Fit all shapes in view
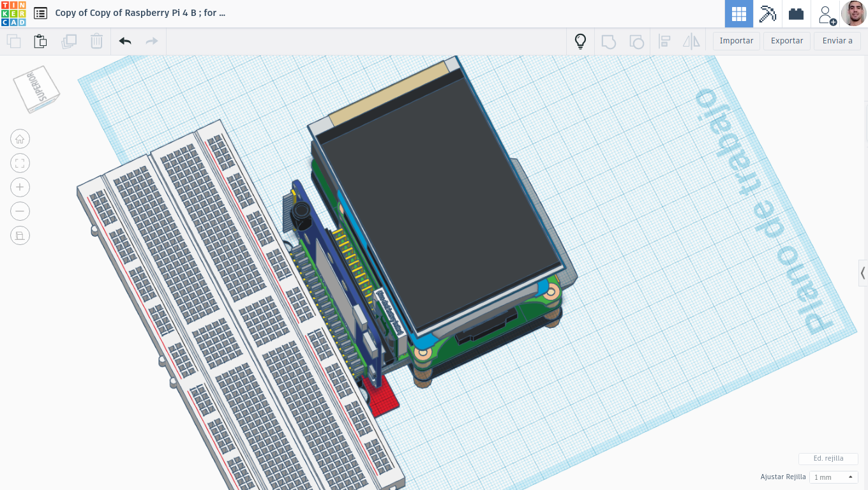Screen dimensions: 868x490 point(20,163)
